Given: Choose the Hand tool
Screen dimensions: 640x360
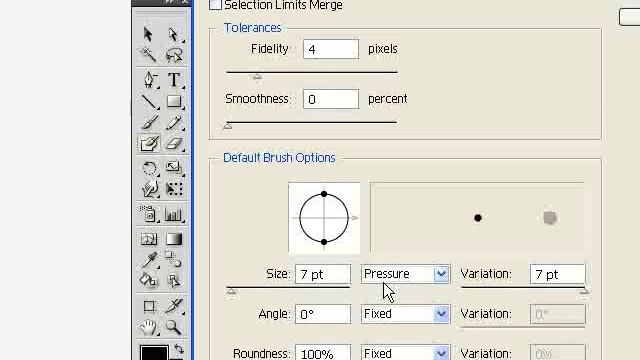Looking at the screenshot, I should (149, 327).
